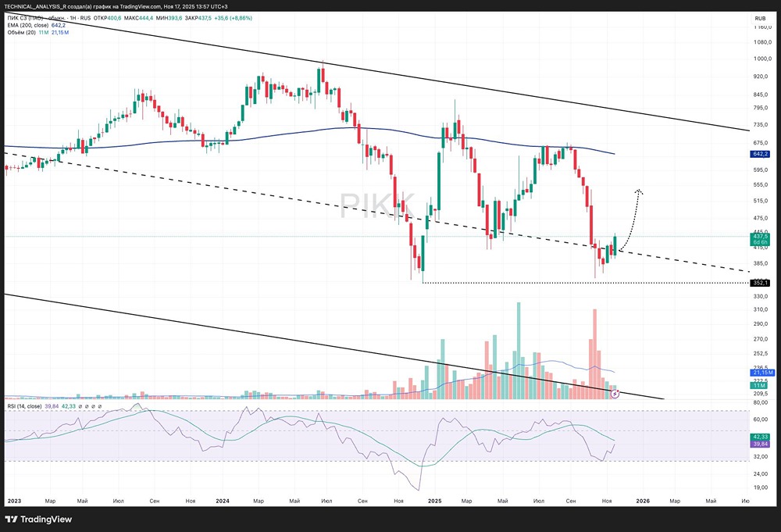Click the green 11M volume axis label
The image size is (781, 532).
pos(758,386)
